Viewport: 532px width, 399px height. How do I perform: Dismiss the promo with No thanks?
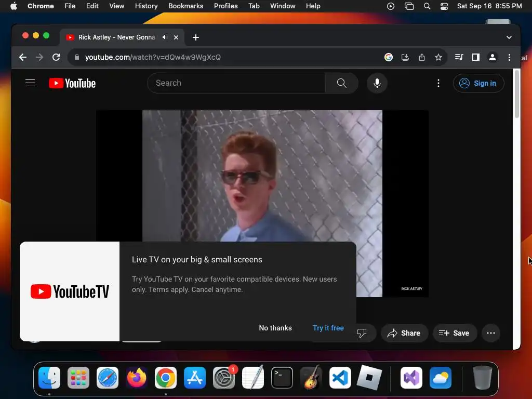[x=275, y=328]
